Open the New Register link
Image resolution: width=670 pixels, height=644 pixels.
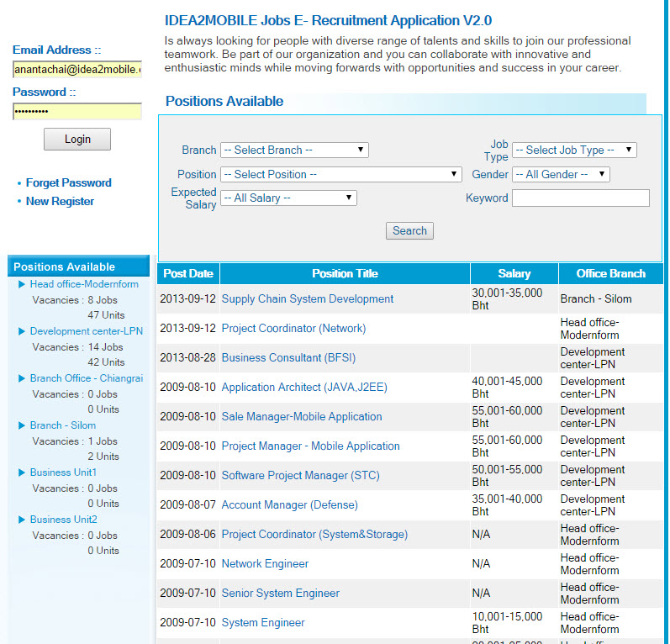(60, 201)
